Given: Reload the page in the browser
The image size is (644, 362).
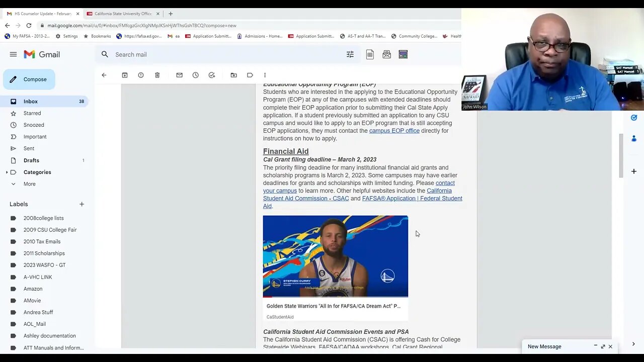Looking at the screenshot, I should click(x=29, y=25).
